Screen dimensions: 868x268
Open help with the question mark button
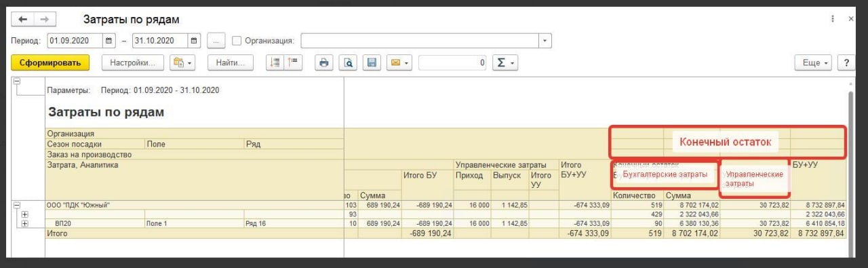click(x=846, y=62)
